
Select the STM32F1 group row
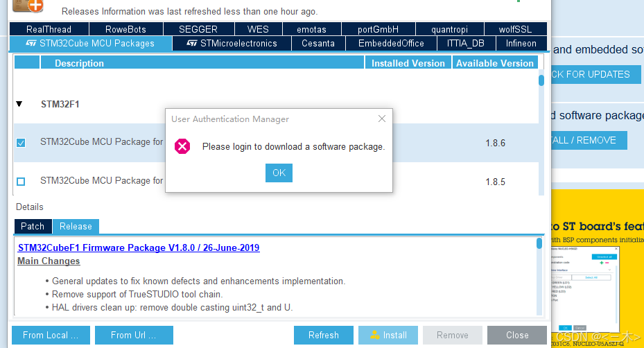tap(276, 104)
